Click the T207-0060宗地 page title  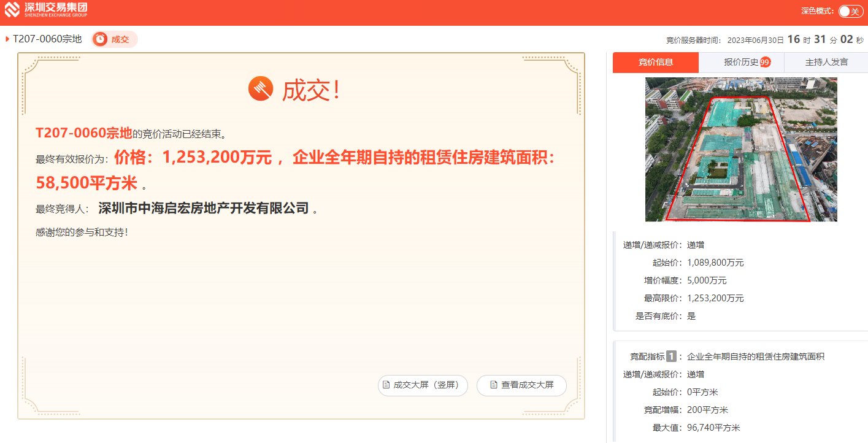click(47, 39)
